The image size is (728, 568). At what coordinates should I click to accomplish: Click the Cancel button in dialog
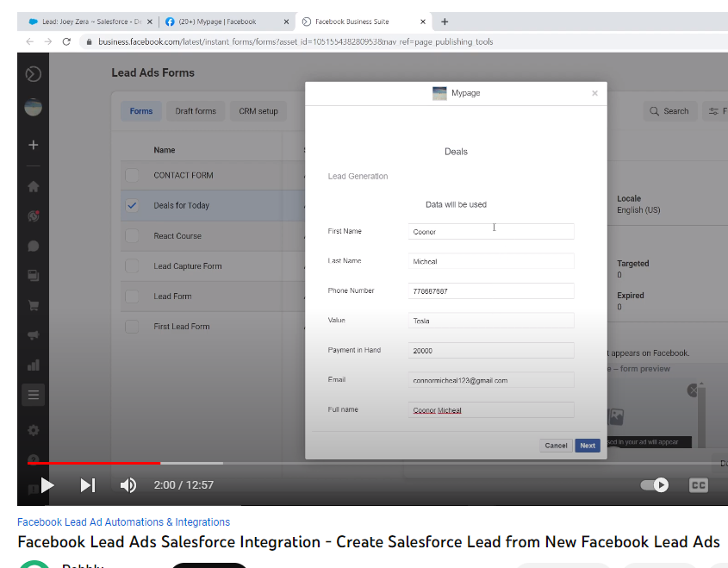(x=556, y=446)
